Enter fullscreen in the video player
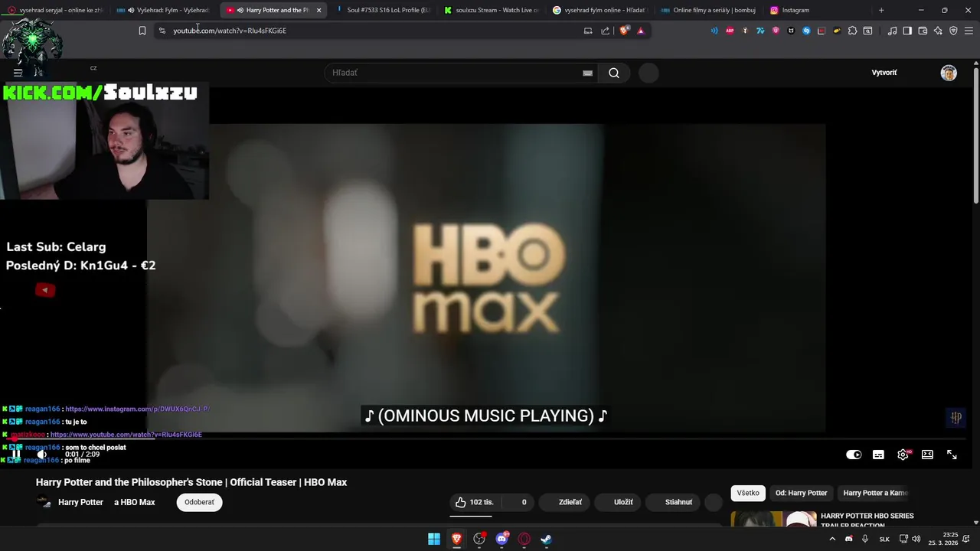 click(x=952, y=455)
